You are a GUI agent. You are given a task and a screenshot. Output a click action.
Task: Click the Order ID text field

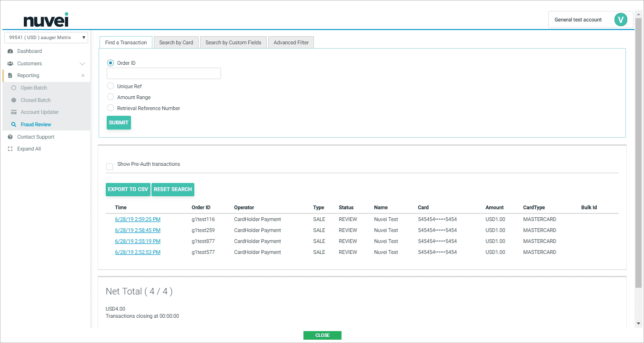click(164, 73)
